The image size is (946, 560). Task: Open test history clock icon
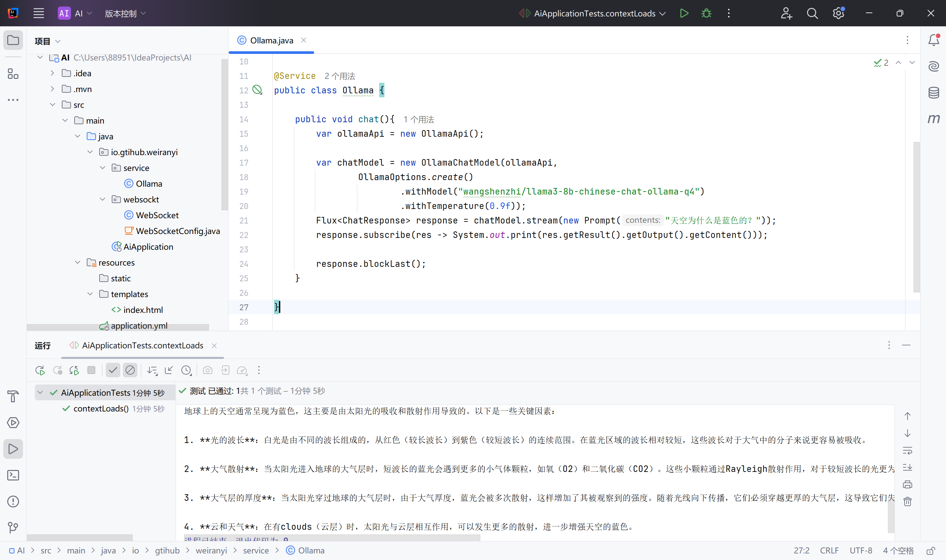(x=186, y=370)
